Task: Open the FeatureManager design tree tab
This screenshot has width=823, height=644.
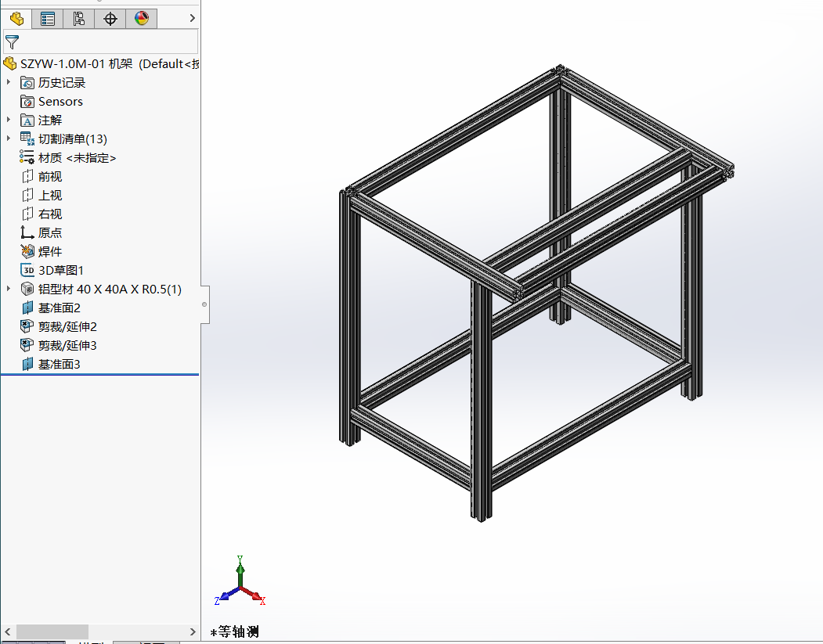Action: point(16,19)
